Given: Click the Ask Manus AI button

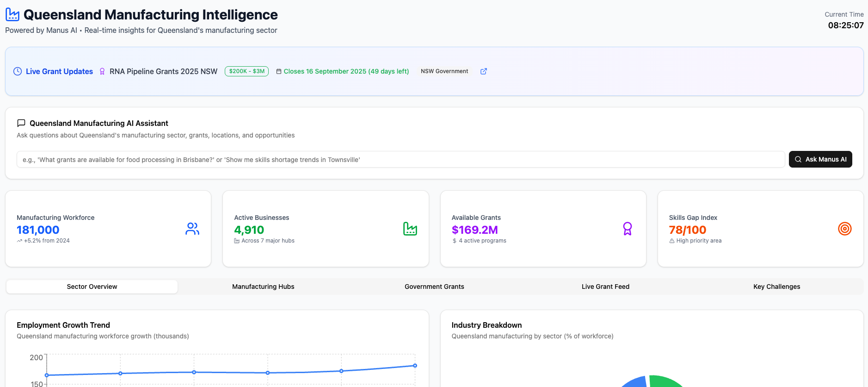Looking at the screenshot, I should [820, 159].
